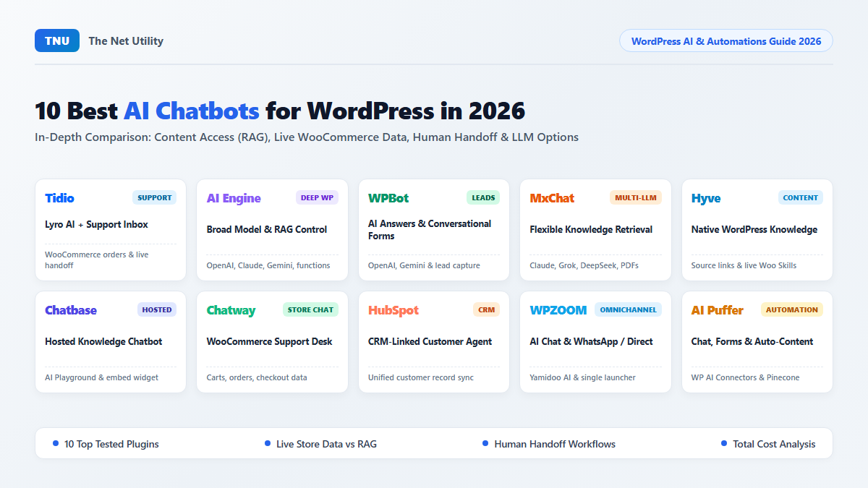Open the AI Puffer card title

coord(718,310)
